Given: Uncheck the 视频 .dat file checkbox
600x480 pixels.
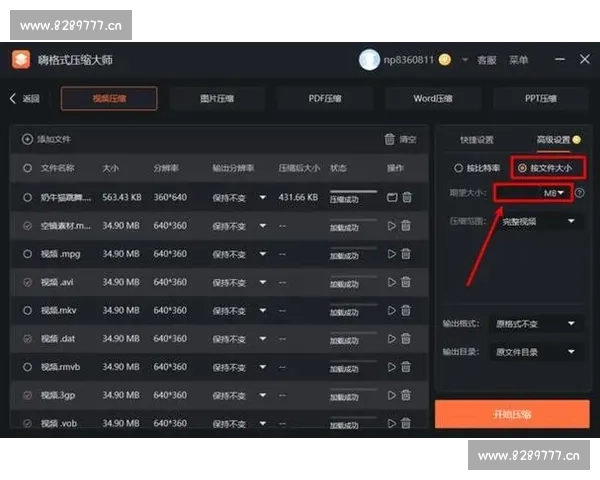Looking at the screenshot, I should click(27, 339).
